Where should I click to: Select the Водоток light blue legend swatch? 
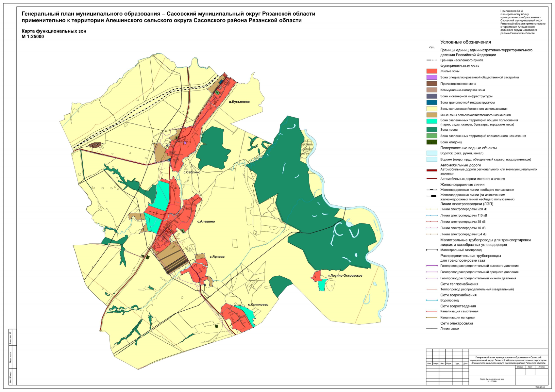pos(431,153)
